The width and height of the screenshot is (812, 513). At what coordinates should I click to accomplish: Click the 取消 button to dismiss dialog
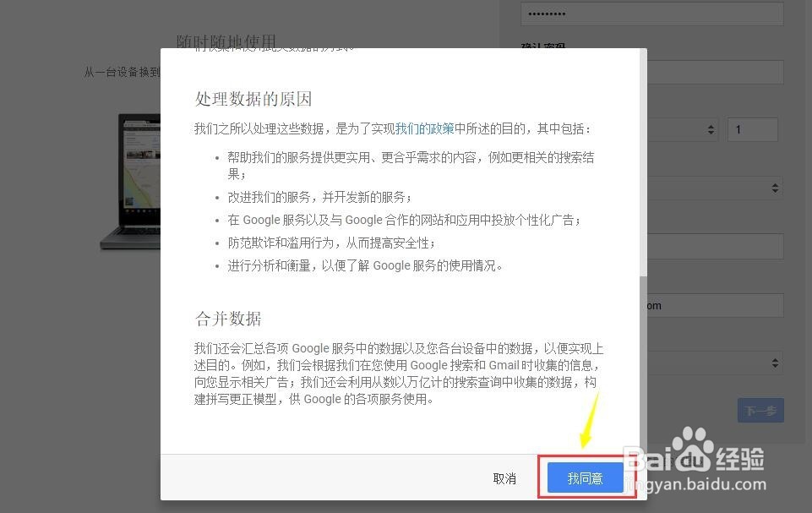(x=504, y=478)
